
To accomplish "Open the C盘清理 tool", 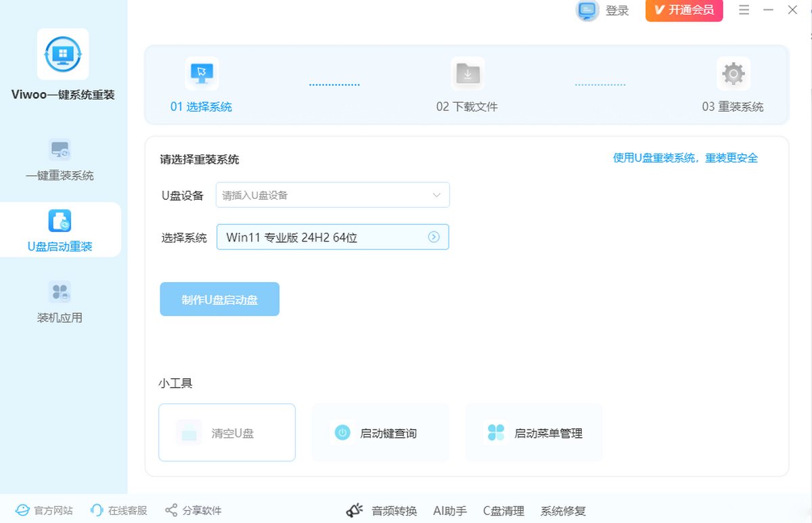I will point(503,511).
